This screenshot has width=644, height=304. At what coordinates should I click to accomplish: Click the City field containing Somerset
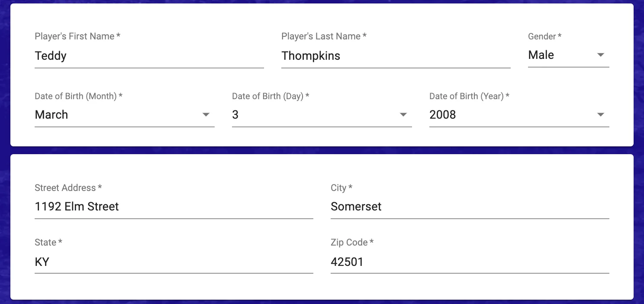(470, 207)
